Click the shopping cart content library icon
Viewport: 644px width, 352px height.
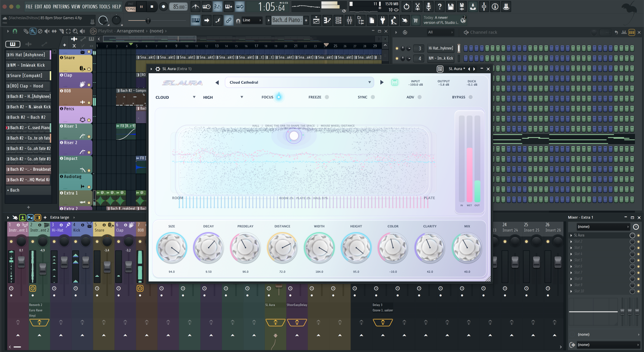point(416,20)
